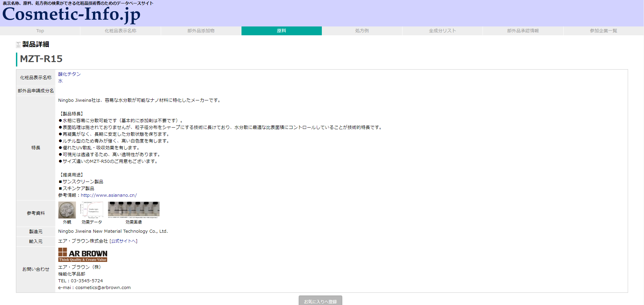This screenshot has width=644, height=305.
Task: Follow the 公式サイトへ importer link
Action: coord(123,241)
